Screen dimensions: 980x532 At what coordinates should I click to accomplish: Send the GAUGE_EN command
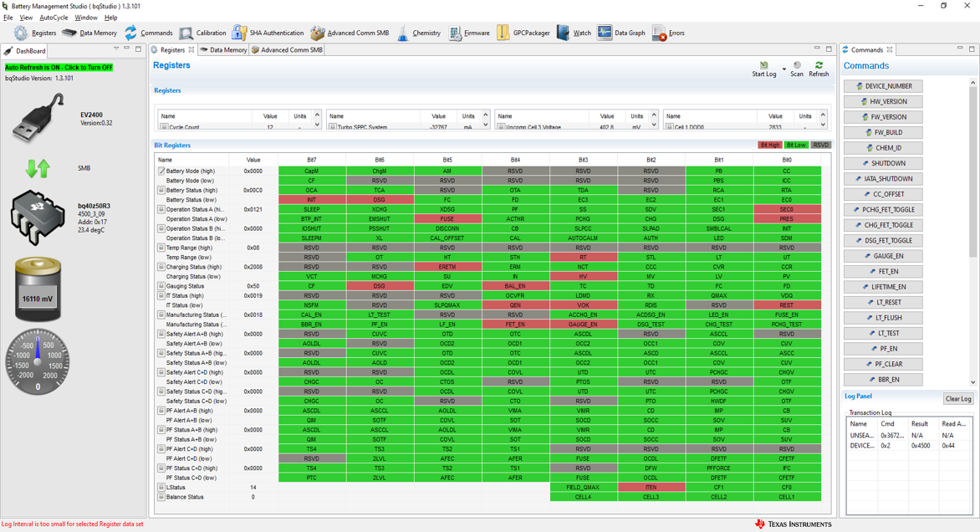[883, 256]
